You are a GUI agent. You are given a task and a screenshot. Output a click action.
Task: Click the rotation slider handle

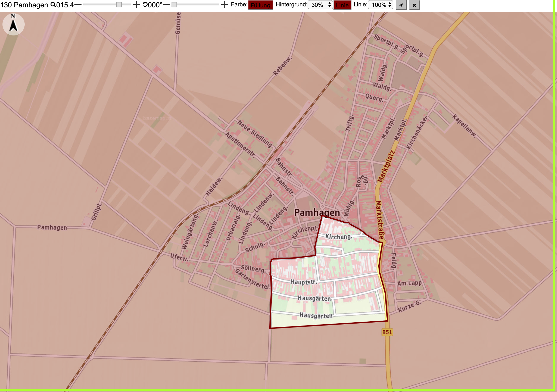[x=174, y=5]
